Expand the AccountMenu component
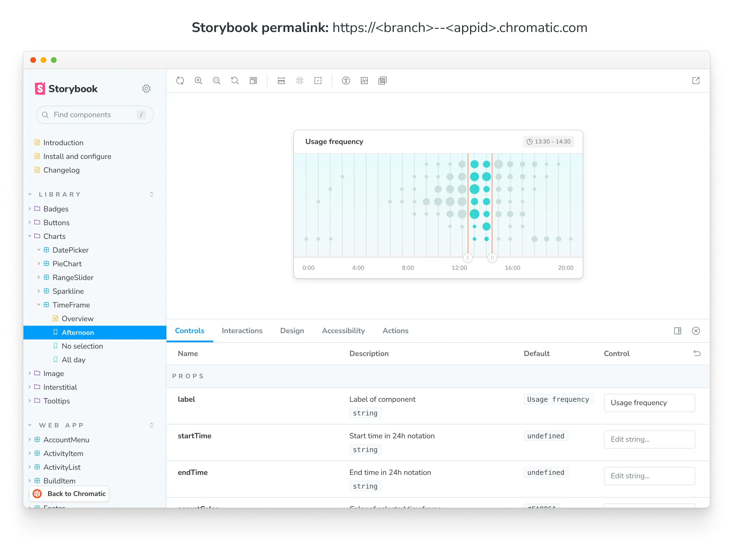The image size is (756, 548). click(x=66, y=440)
